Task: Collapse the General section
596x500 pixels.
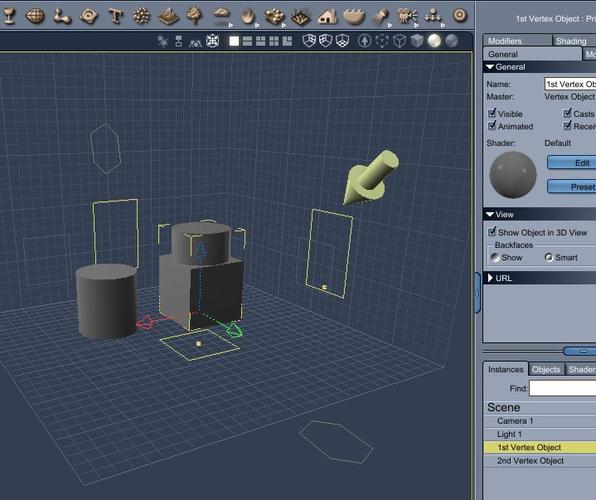Action: [490, 67]
